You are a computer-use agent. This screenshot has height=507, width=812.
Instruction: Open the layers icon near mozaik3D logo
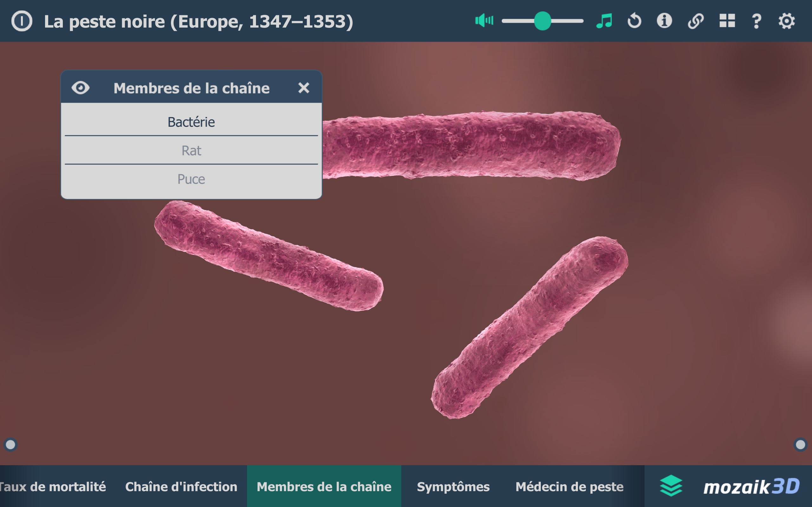tap(671, 486)
